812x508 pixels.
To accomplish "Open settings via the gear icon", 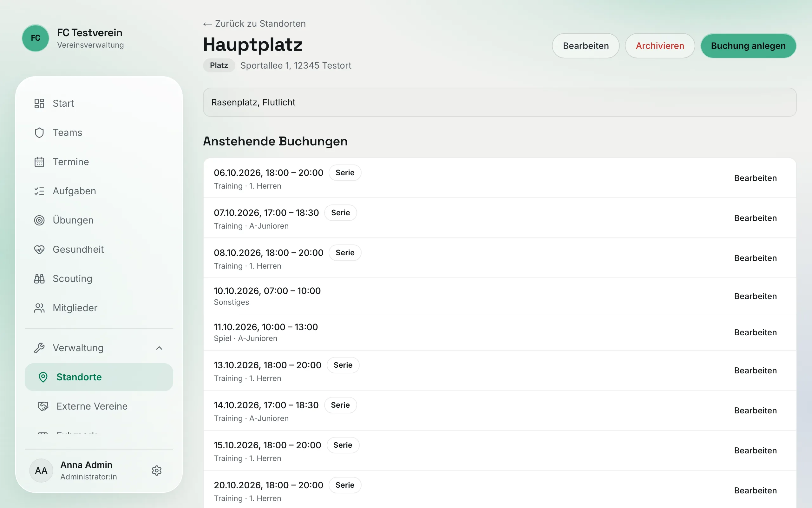I will (157, 471).
